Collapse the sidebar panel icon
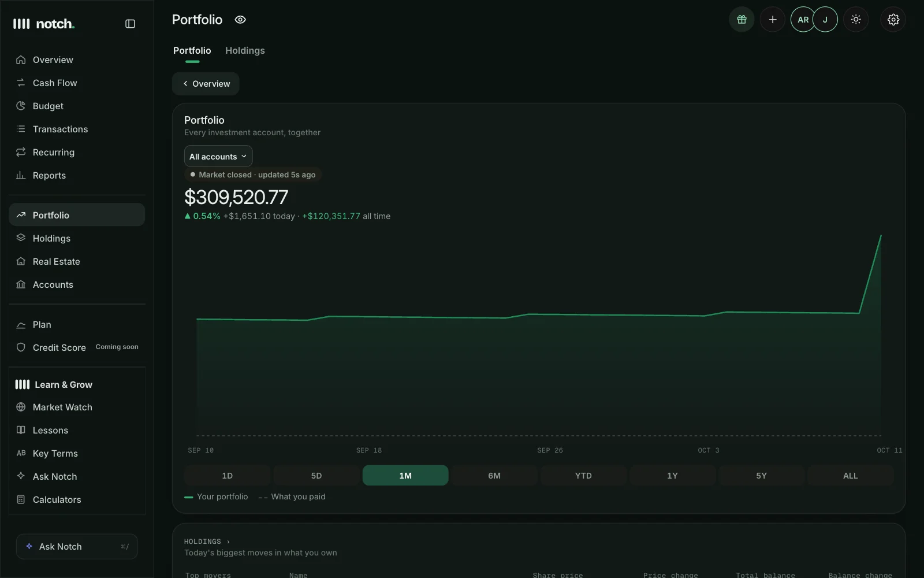The image size is (924, 578). pyautogui.click(x=130, y=24)
